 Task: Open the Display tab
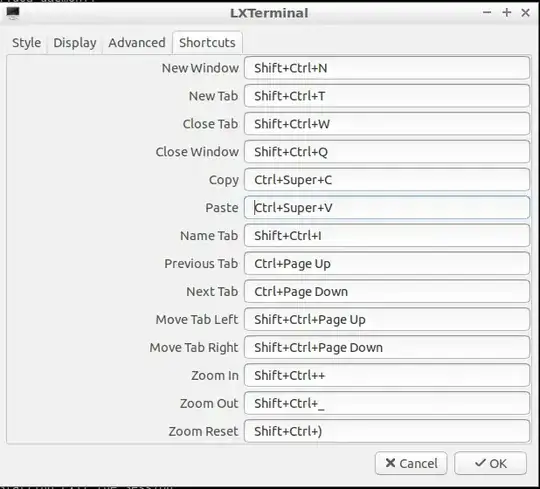[x=75, y=43]
